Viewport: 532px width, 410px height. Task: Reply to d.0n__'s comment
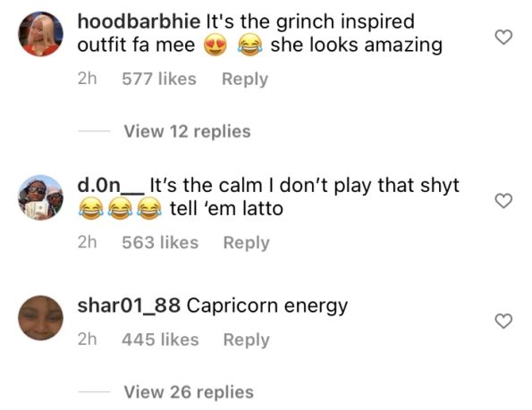click(x=246, y=243)
